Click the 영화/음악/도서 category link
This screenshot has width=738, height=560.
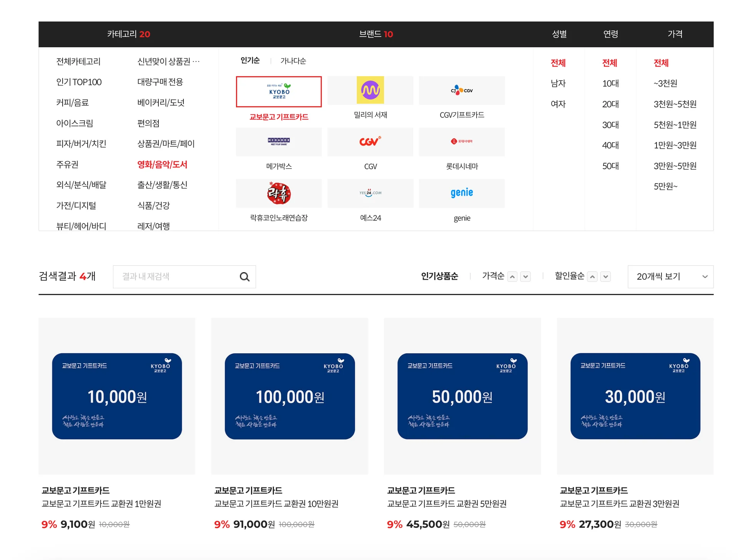click(x=163, y=165)
